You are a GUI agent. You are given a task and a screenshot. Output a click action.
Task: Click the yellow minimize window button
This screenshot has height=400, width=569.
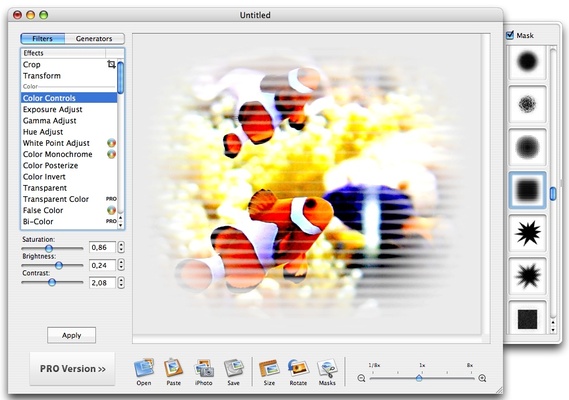[x=31, y=15]
